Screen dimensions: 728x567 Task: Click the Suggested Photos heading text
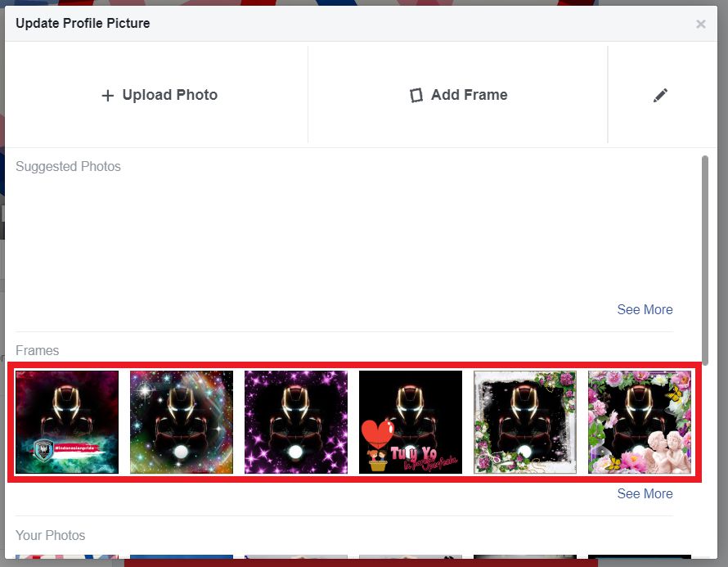click(x=68, y=166)
